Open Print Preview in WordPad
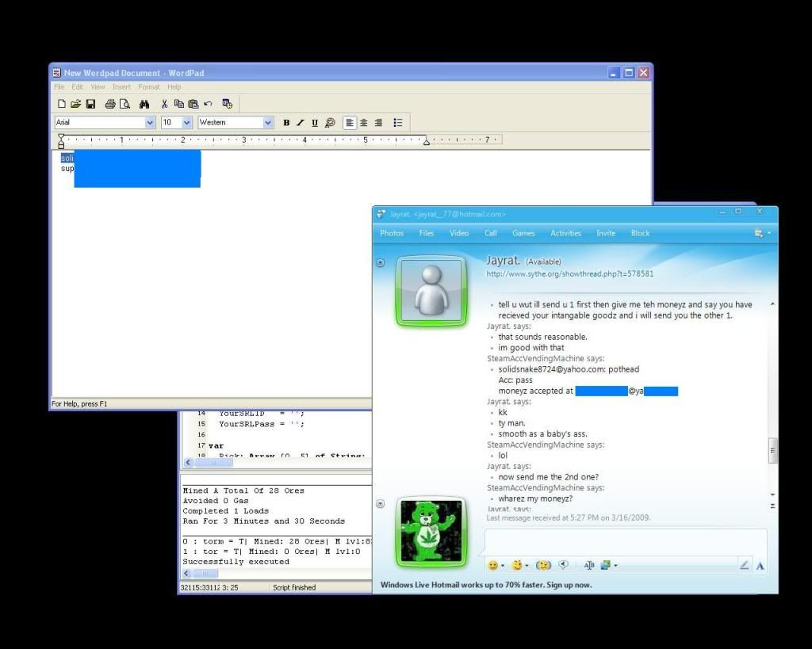The image size is (812, 649). [124, 104]
